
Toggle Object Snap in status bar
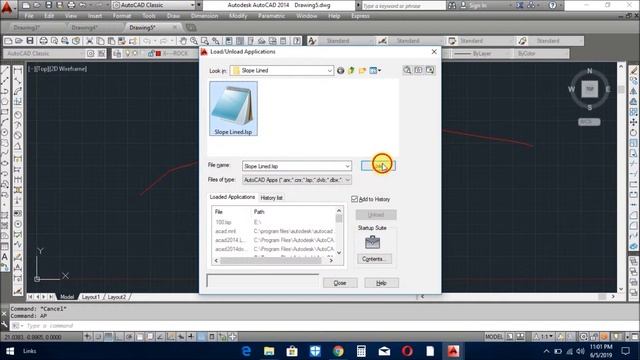point(140,337)
